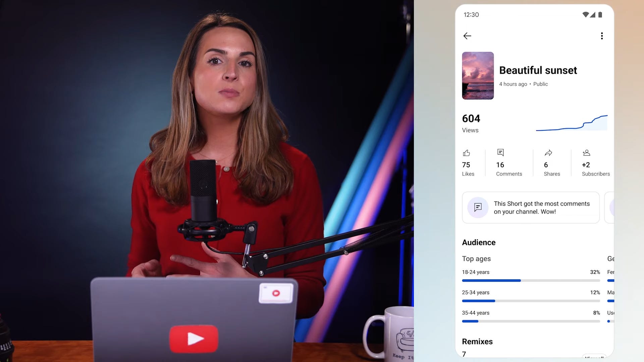Viewport: 644px width, 362px height.
Task: Tap the thumbs-up Likes icon
Action: (x=466, y=153)
